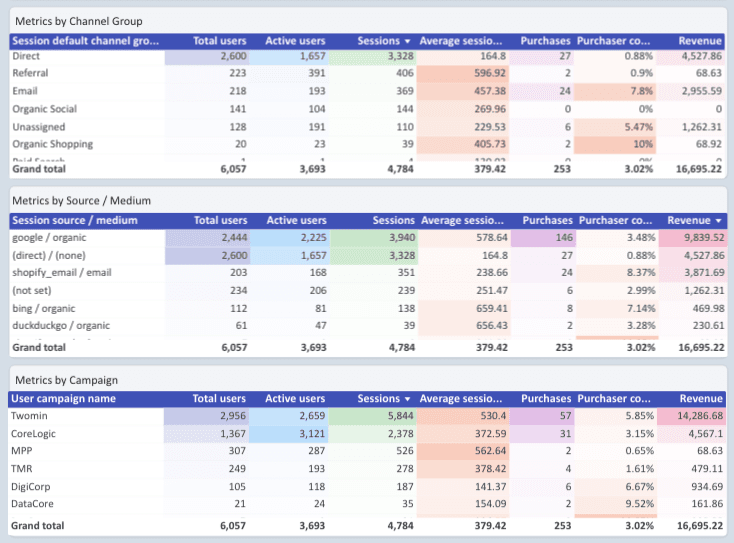Select the Twomin campaign row label
The image size is (734, 543).
point(29,416)
